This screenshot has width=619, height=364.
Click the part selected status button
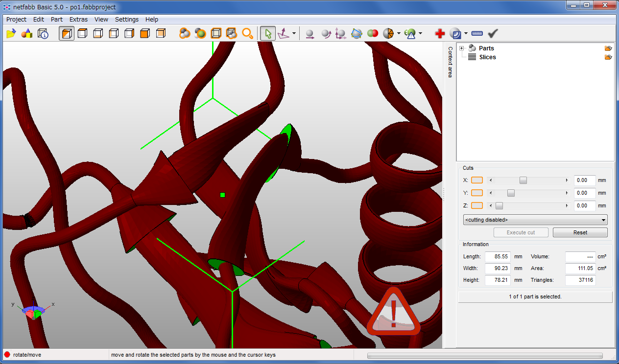(535, 296)
